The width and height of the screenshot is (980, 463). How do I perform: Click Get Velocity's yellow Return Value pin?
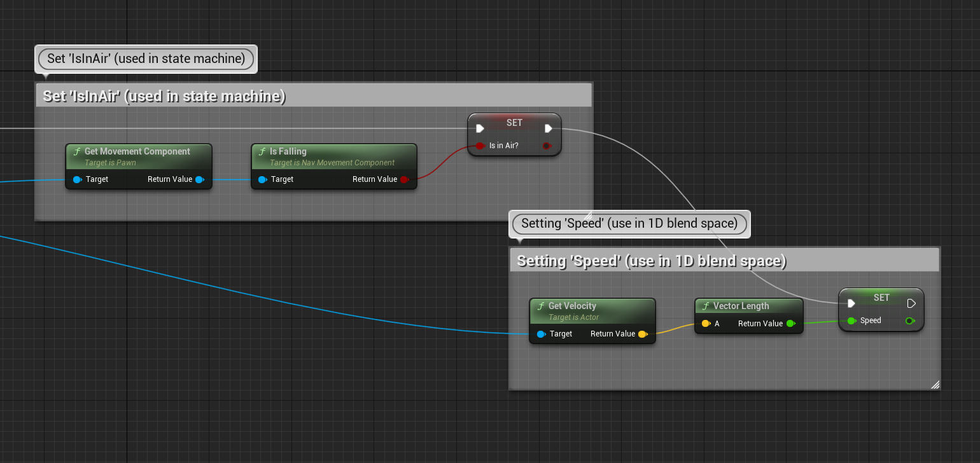click(x=643, y=334)
